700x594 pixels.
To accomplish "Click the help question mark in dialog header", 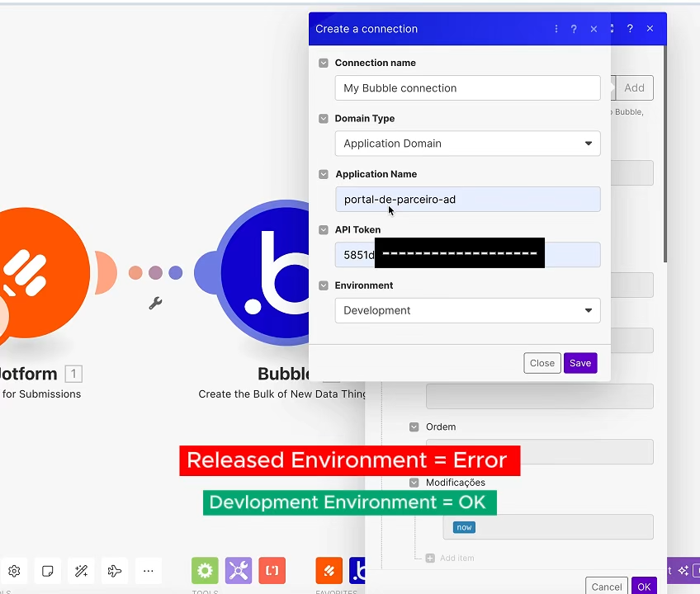I will pos(573,29).
